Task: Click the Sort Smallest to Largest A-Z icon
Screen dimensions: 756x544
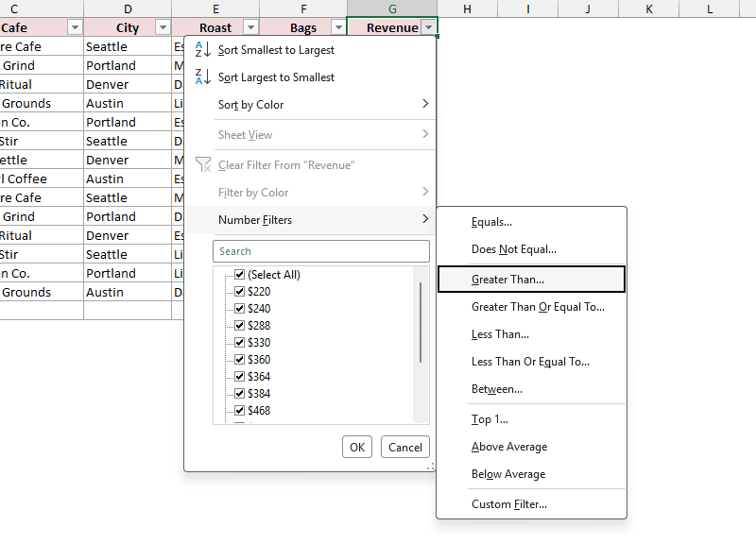Action: 202,50
